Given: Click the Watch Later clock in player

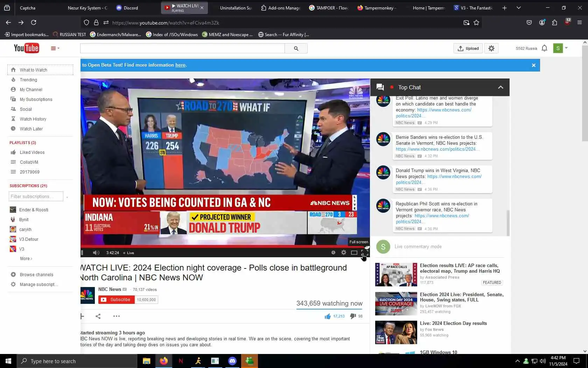Looking at the screenshot, I should pyautogui.click(x=333, y=252).
